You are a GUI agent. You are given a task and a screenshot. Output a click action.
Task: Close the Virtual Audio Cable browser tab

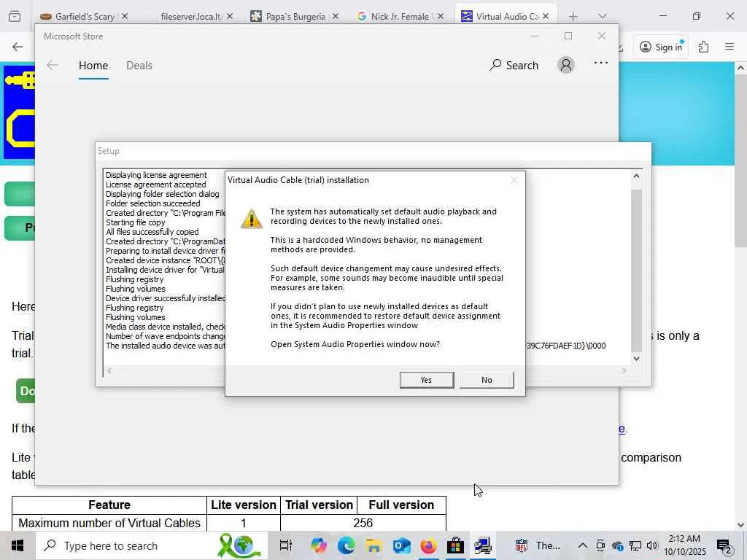(546, 16)
